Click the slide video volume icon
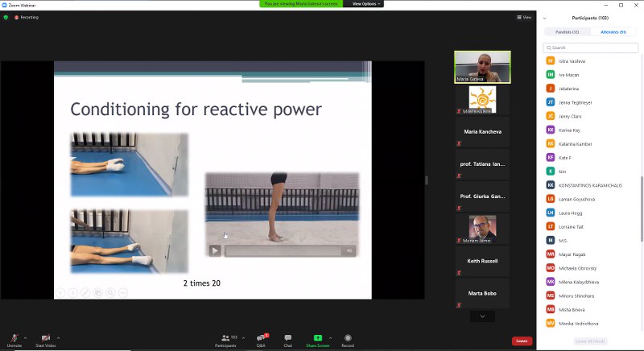 [x=349, y=251]
